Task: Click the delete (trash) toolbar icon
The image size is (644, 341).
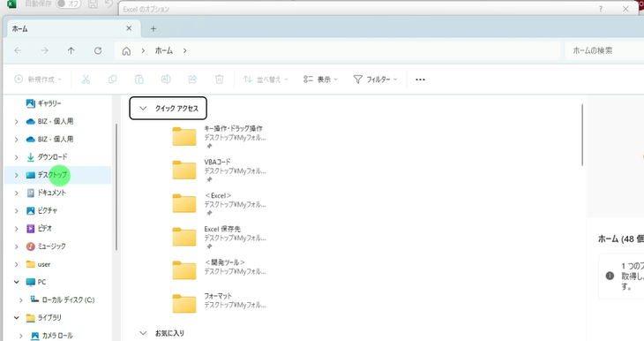Action: 220,80
